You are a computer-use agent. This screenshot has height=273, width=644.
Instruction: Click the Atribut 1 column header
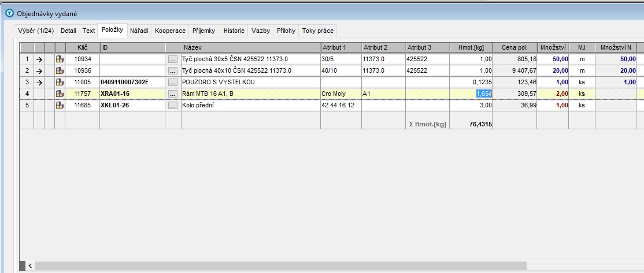pyautogui.click(x=341, y=47)
